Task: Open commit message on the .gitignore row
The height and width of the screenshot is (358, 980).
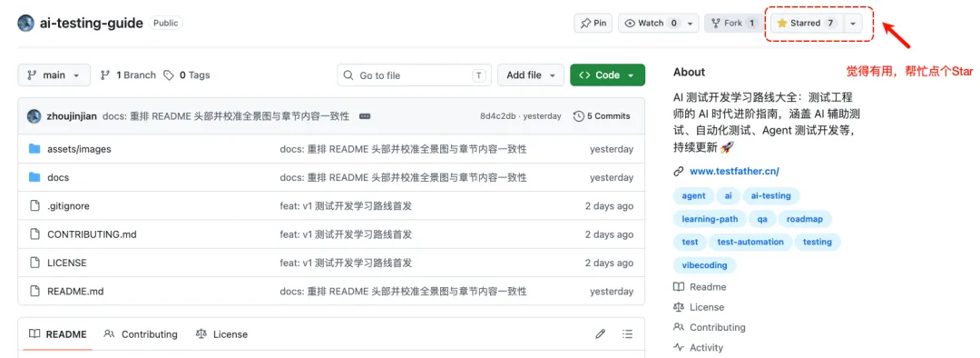Action: (346, 206)
